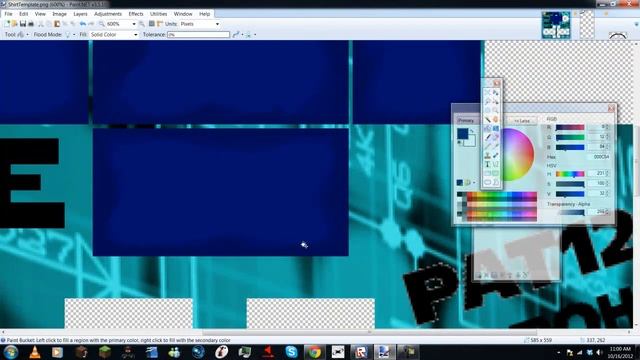Select the Text tool in the Tools window
The height and width of the screenshot is (360, 640).
tap(487, 164)
